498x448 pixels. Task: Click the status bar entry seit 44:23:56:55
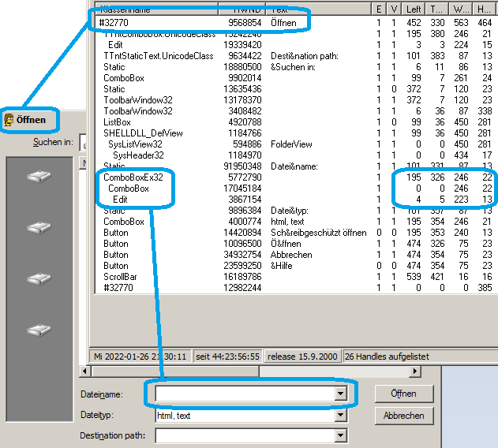click(x=227, y=357)
